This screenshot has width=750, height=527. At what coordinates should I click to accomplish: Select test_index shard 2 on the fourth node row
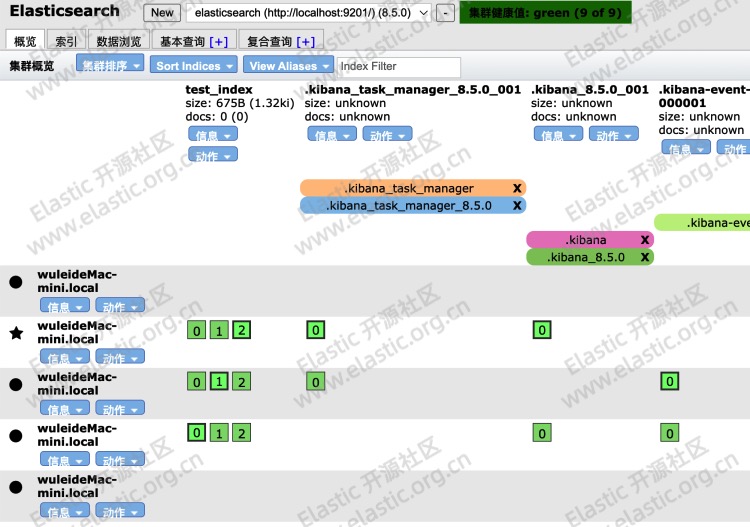click(x=242, y=433)
